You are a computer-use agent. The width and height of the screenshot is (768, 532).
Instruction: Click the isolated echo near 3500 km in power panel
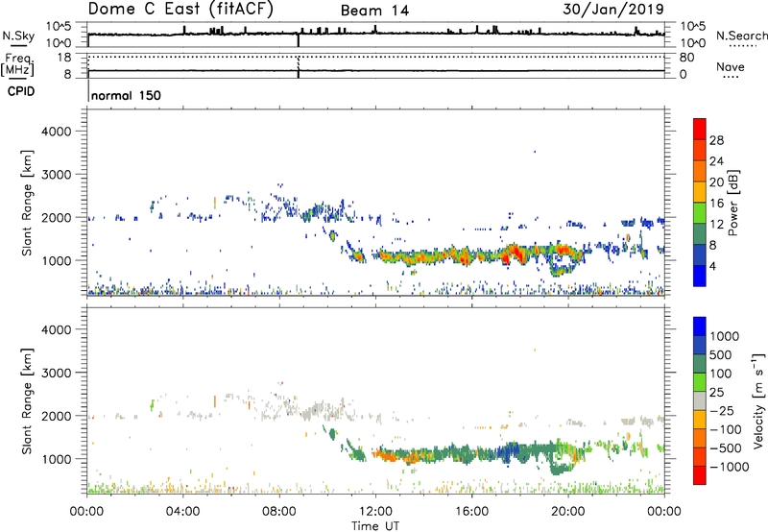[535, 152]
